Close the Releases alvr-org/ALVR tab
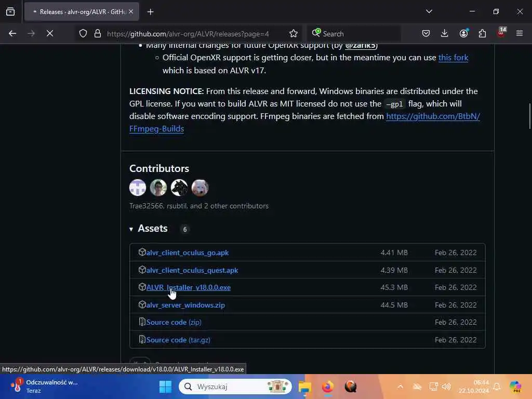The width and height of the screenshot is (532, 399). (131, 12)
